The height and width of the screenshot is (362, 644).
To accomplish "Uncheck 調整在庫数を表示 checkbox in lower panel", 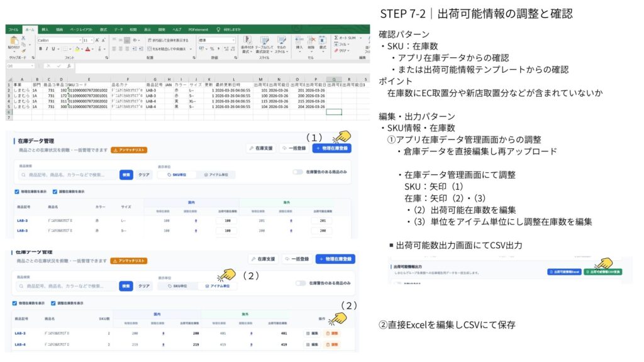I will click(x=54, y=303).
